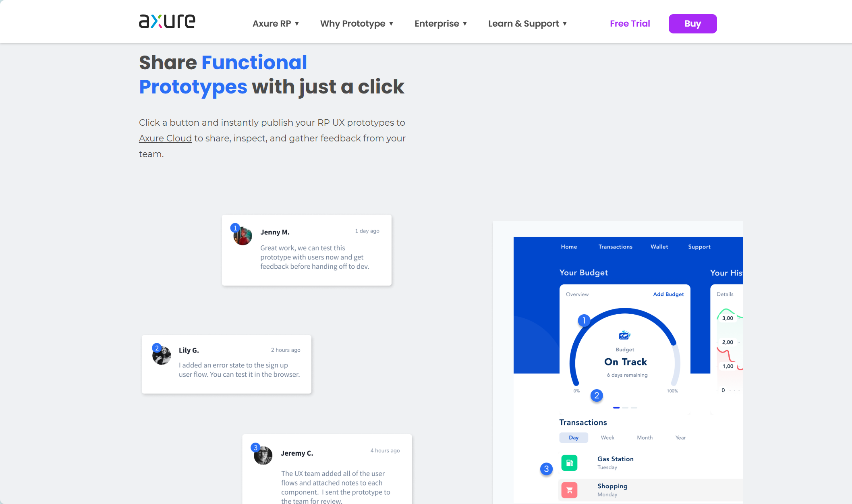Click the green Gas Station icon

[x=569, y=463]
